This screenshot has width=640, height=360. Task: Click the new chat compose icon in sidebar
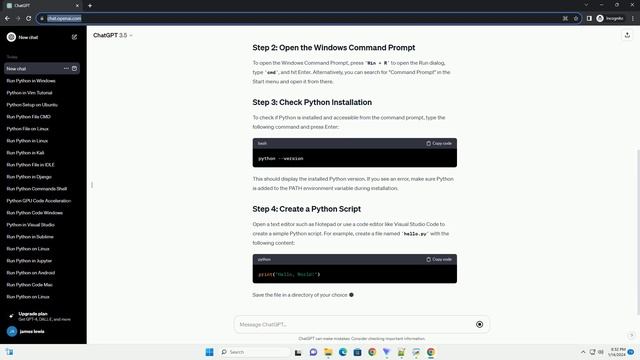(74, 37)
